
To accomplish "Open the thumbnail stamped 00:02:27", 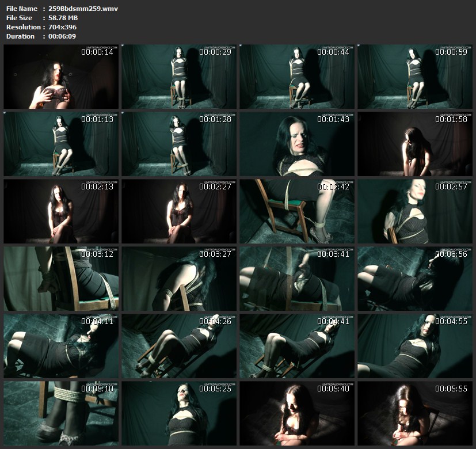I will tap(179, 211).
